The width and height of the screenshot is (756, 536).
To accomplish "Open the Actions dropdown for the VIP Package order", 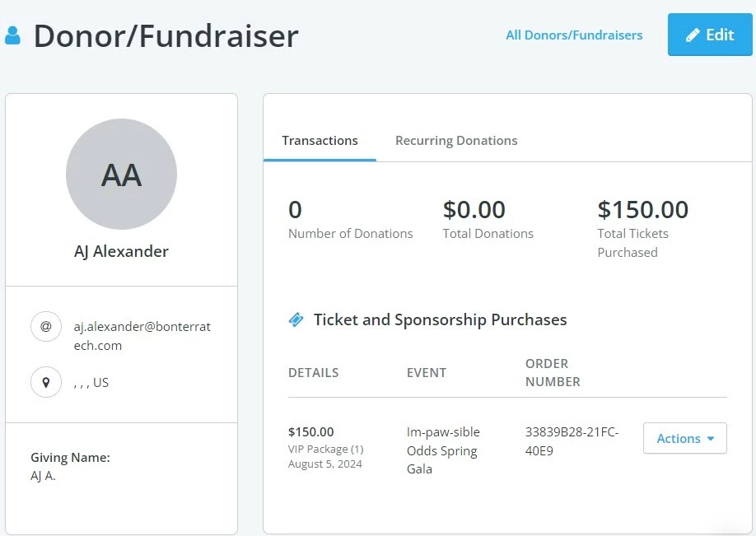I will point(684,438).
